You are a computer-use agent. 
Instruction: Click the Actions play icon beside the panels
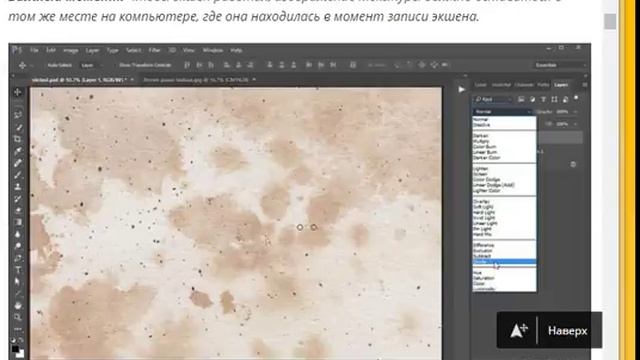[x=461, y=89]
